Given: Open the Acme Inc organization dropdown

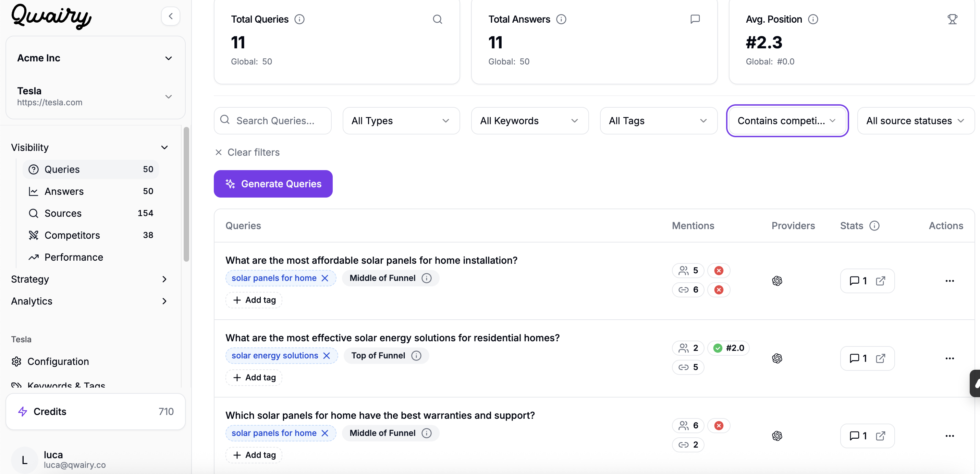Looking at the screenshot, I should 95,58.
